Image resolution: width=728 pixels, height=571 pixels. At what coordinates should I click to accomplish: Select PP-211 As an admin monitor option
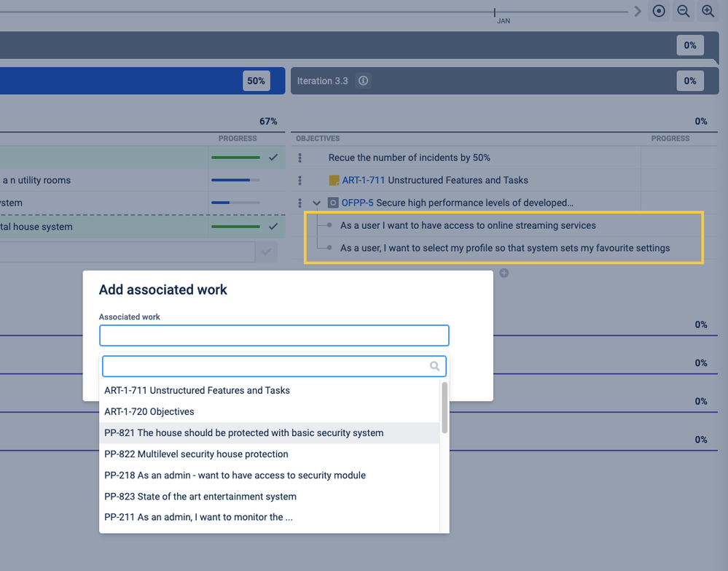click(270, 517)
